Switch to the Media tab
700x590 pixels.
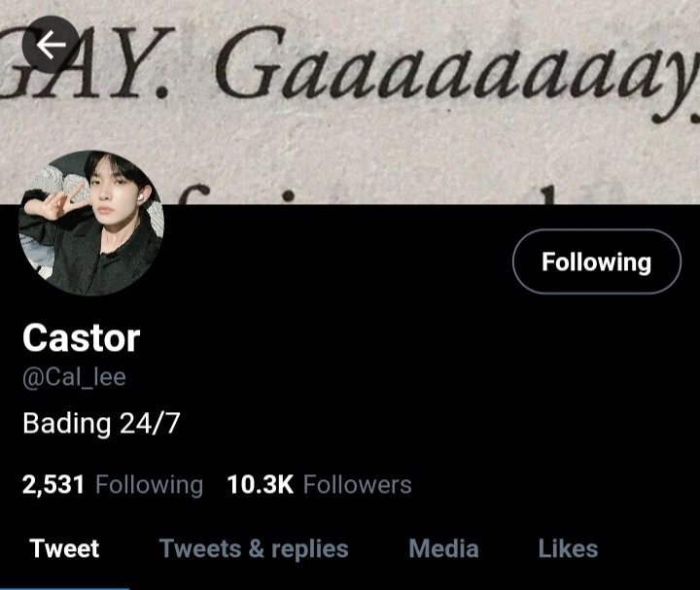click(443, 548)
